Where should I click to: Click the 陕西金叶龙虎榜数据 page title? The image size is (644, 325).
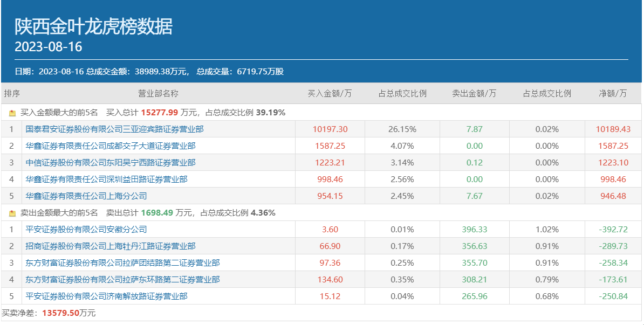(93, 25)
